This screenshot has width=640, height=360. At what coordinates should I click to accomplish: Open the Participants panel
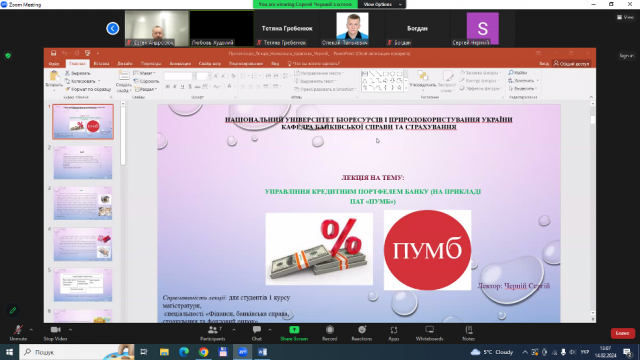pos(213,333)
